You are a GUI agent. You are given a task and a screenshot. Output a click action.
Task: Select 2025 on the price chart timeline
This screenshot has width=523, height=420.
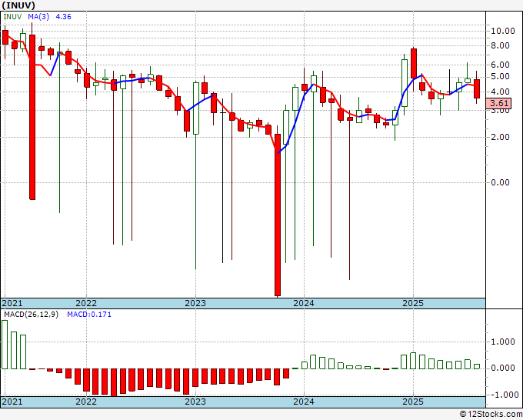(x=413, y=303)
